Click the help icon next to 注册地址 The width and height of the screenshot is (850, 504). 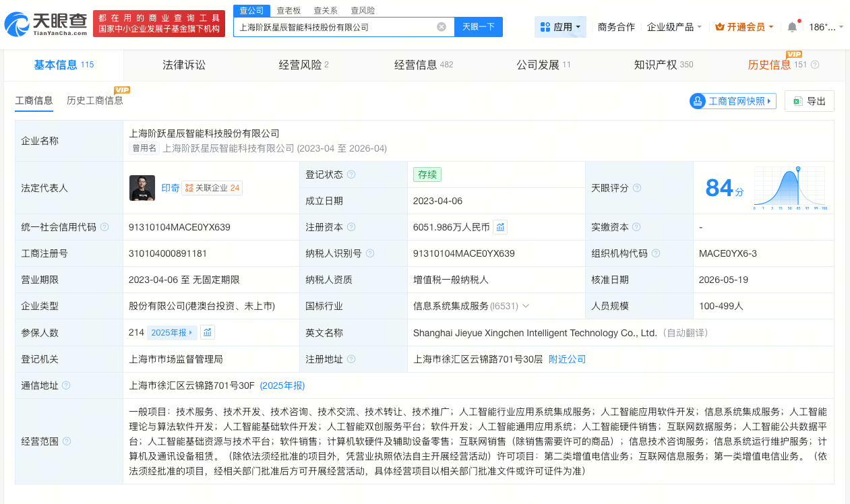point(351,359)
